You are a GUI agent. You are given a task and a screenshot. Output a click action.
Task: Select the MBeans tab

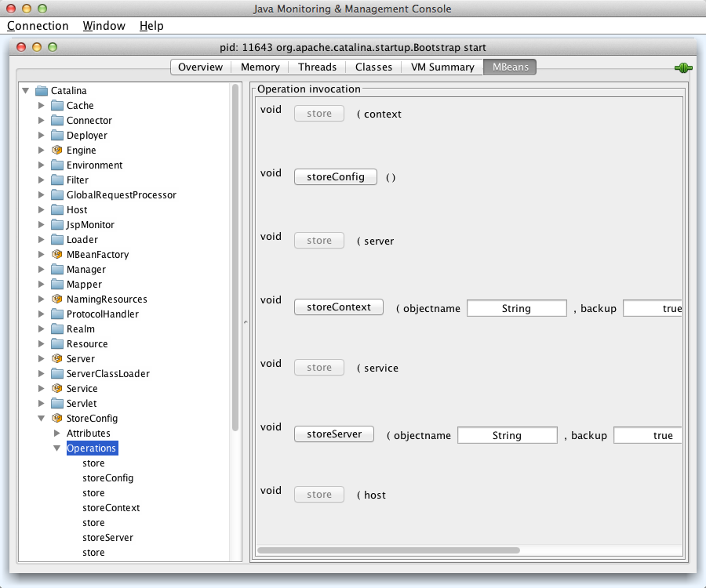(x=510, y=67)
